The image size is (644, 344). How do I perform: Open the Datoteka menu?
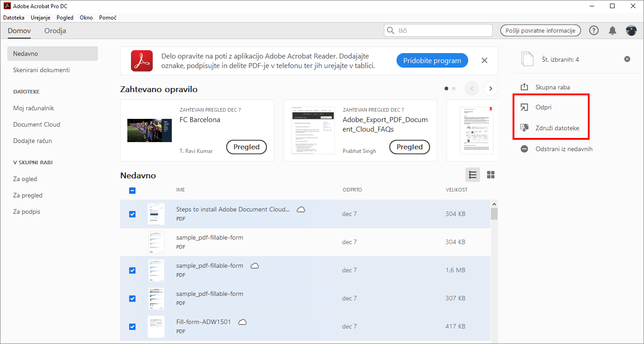pyautogui.click(x=14, y=18)
